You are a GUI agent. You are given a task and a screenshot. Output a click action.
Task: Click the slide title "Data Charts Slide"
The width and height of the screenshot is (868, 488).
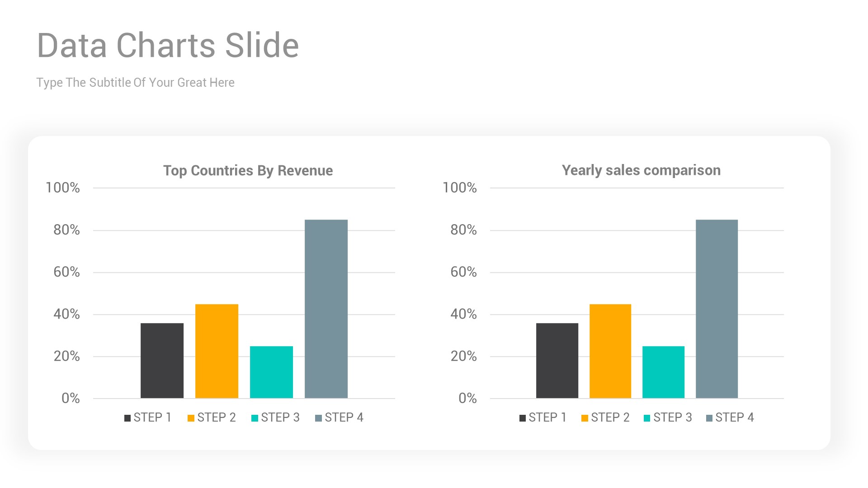tap(168, 46)
